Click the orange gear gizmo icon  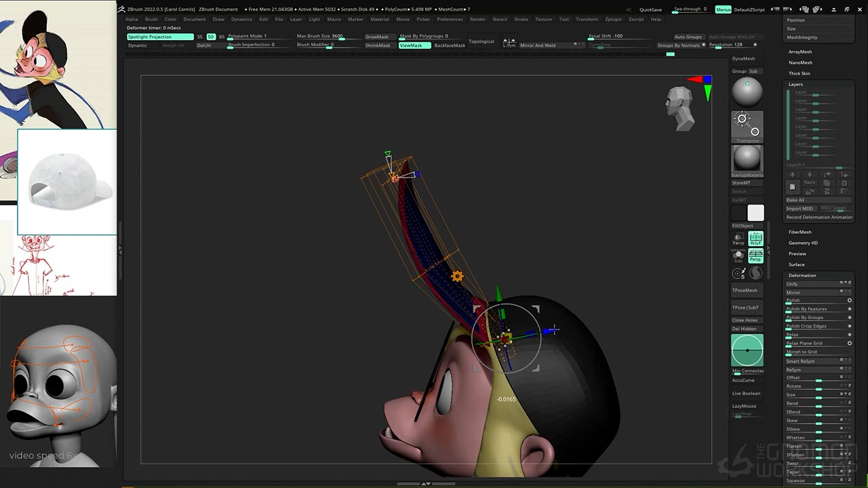click(x=457, y=276)
